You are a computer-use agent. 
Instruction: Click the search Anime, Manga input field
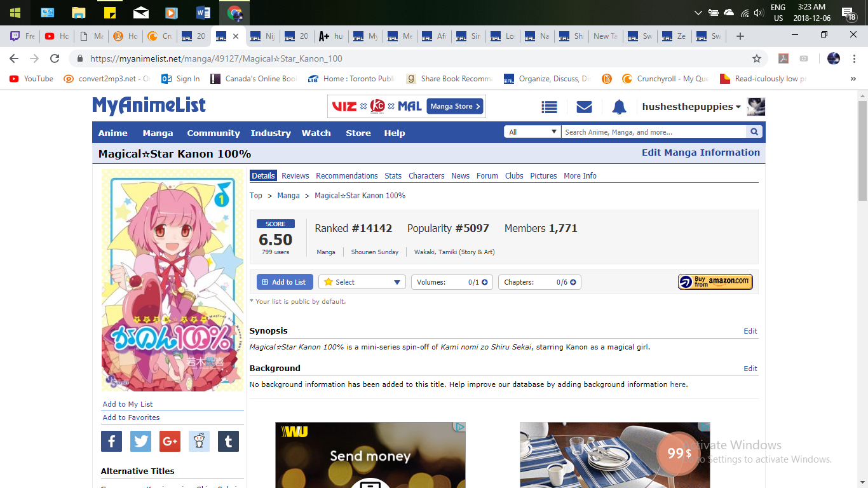653,132
